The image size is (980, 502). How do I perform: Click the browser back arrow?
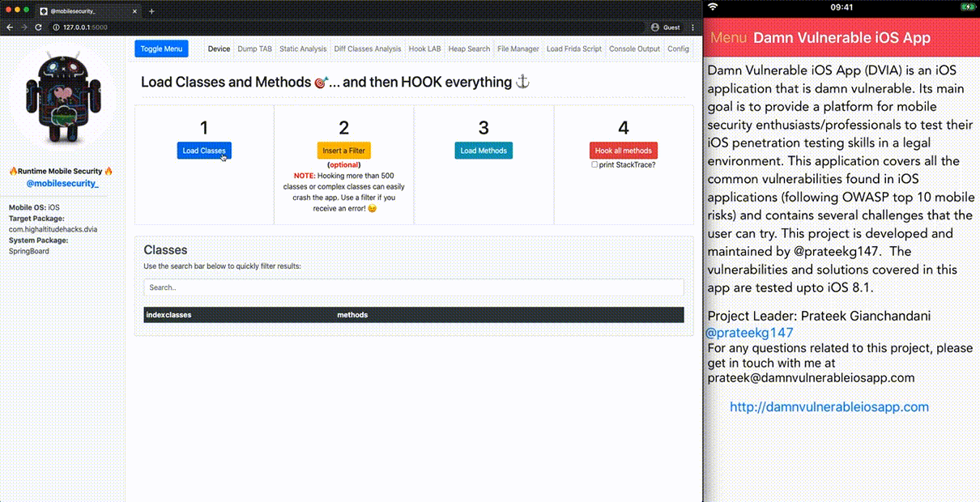click(10, 28)
